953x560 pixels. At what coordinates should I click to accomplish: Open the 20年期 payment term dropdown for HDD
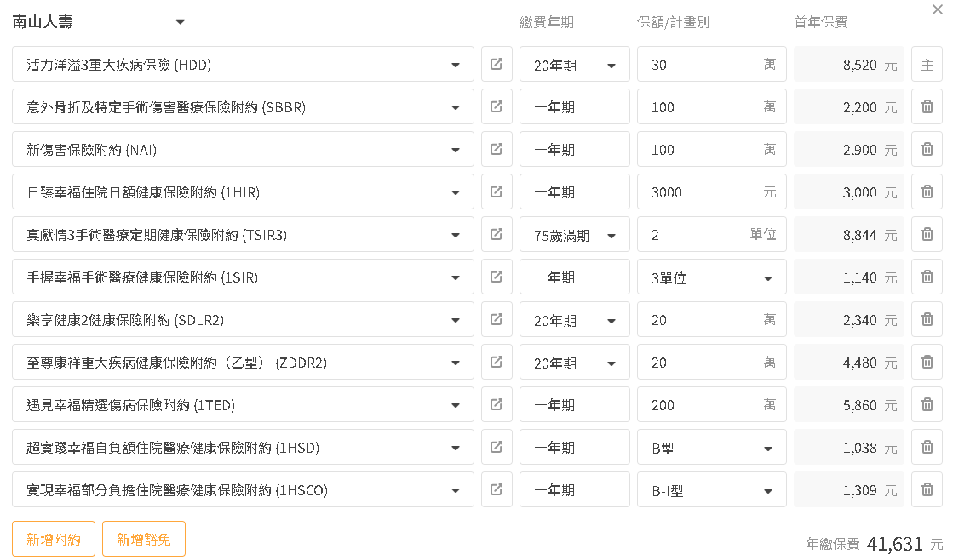click(x=611, y=66)
